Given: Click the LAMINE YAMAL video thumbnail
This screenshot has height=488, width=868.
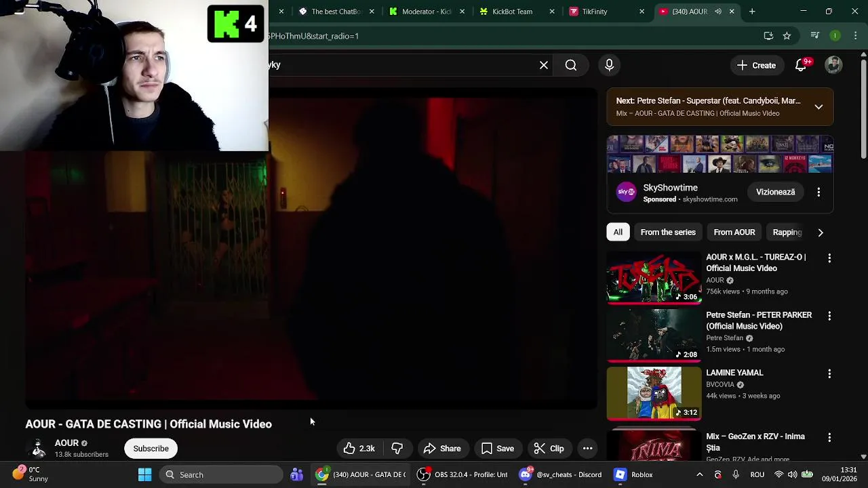Looking at the screenshot, I should pyautogui.click(x=654, y=393).
